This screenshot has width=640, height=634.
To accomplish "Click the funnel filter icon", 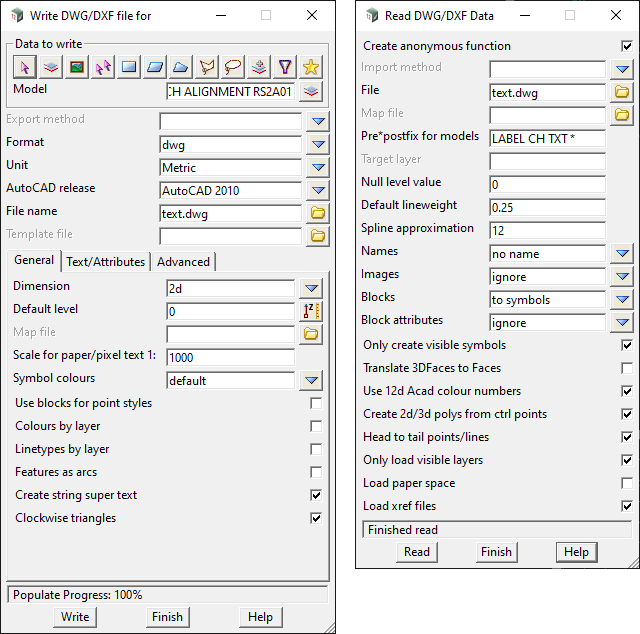I will tap(285, 67).
